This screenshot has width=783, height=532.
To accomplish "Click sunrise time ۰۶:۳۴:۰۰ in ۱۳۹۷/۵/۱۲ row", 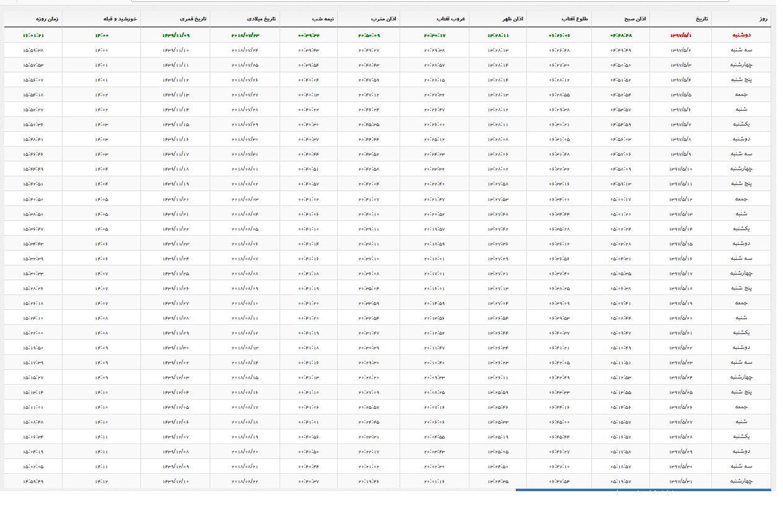I will 559,199.
